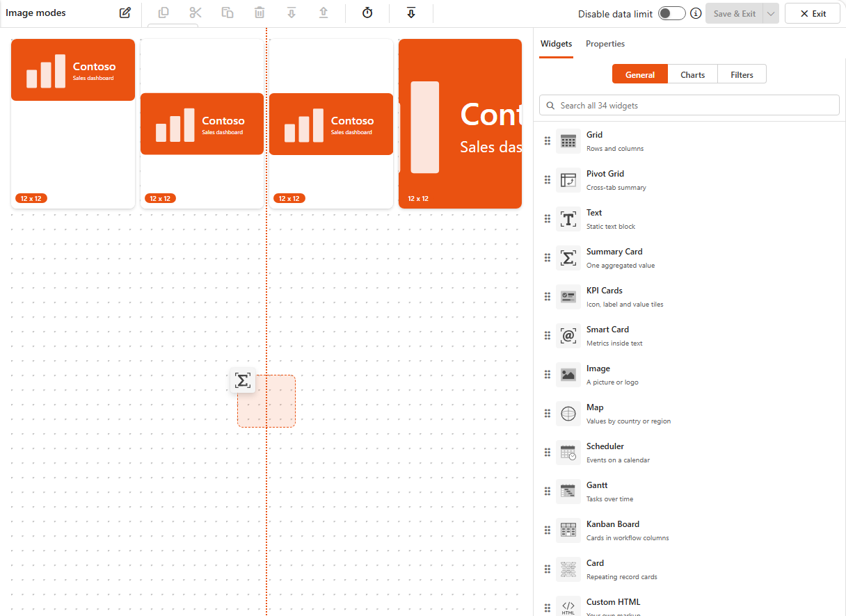Click the copy widget toolbar icon
Viewport: 846px width, 616px height.
163,13
